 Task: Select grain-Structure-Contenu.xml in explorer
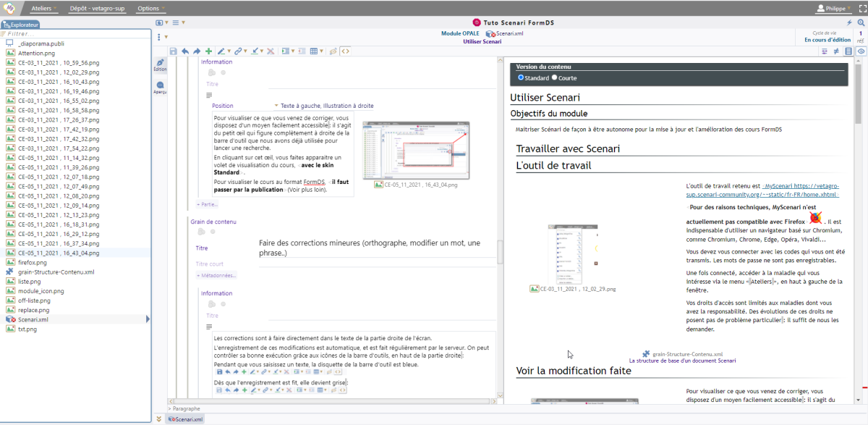(x=56, y=272)
